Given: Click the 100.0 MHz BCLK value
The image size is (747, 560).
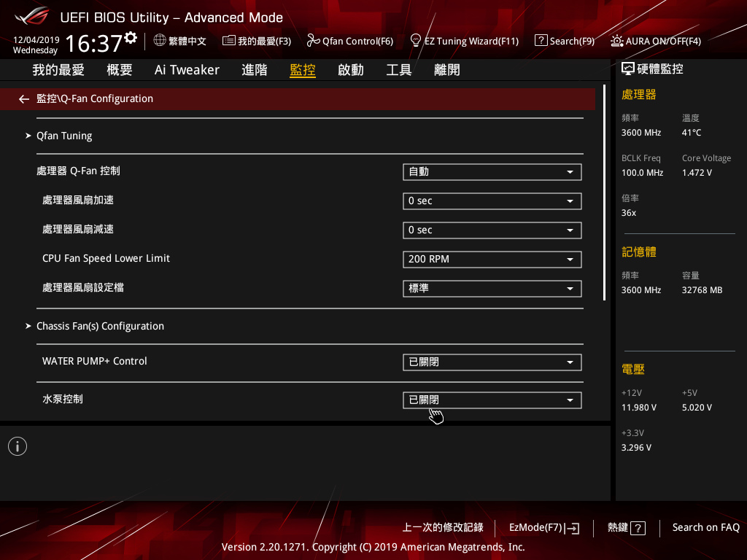Looking at the screenshot, I should pyautogui.click(x=642, y=172).
